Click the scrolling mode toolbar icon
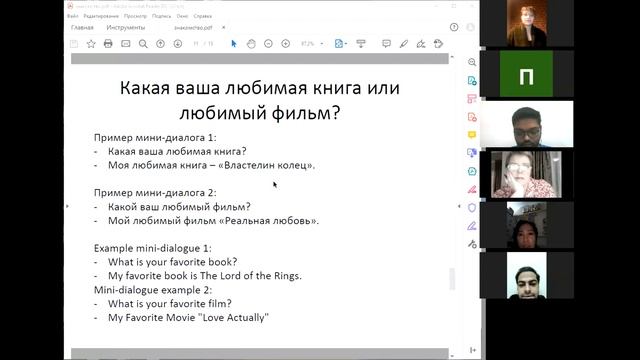Image resolution: width=640 pixels, height=360 pixels. (361, 44)
